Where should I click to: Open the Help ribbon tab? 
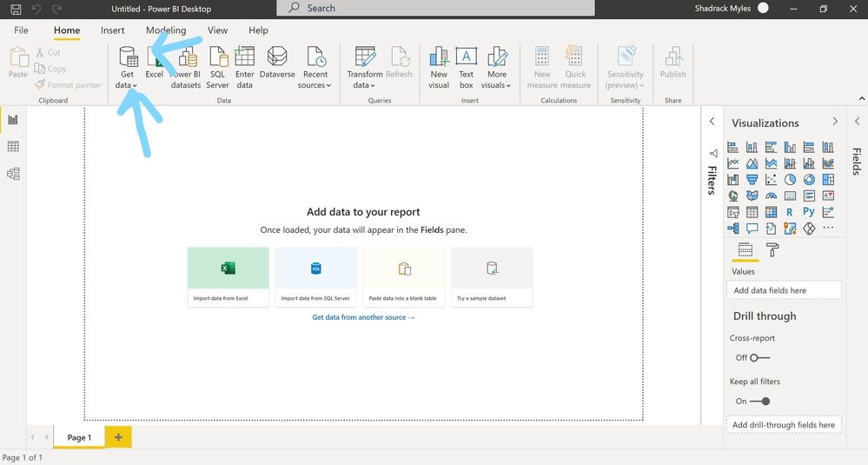pyautogui.click(x=258, y=30)
